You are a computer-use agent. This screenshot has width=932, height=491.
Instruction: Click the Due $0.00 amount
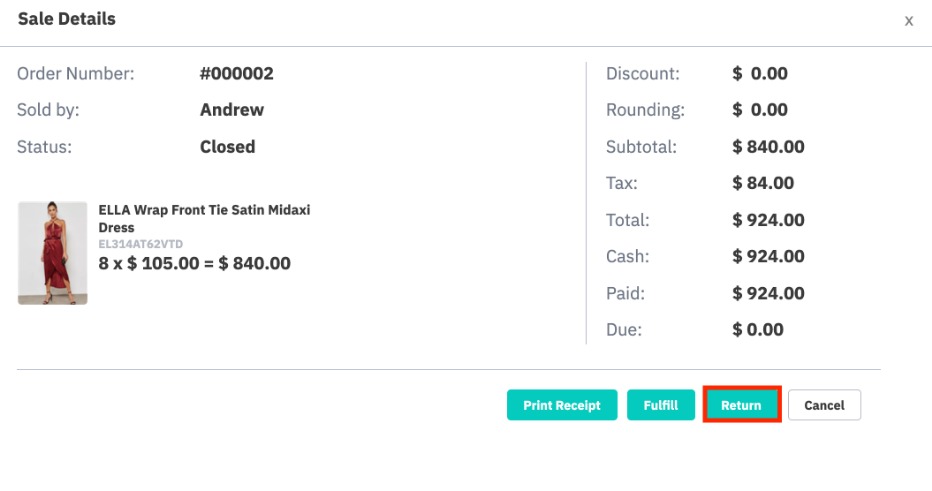click(x=757, y=329)
